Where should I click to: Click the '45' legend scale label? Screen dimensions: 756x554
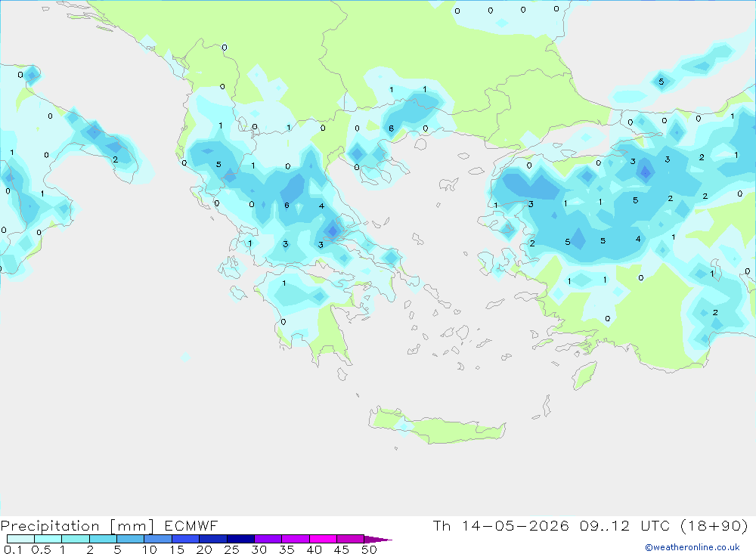point(342,549)
